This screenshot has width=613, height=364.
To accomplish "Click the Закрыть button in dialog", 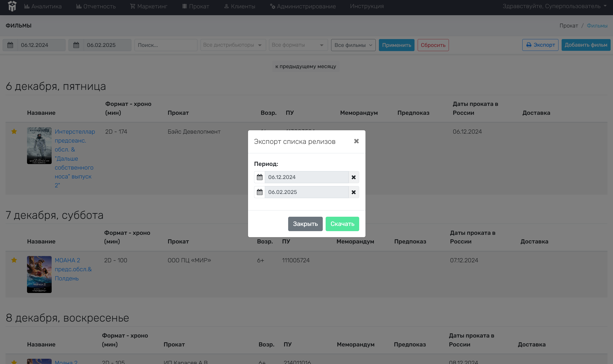I will click(305, 224).
